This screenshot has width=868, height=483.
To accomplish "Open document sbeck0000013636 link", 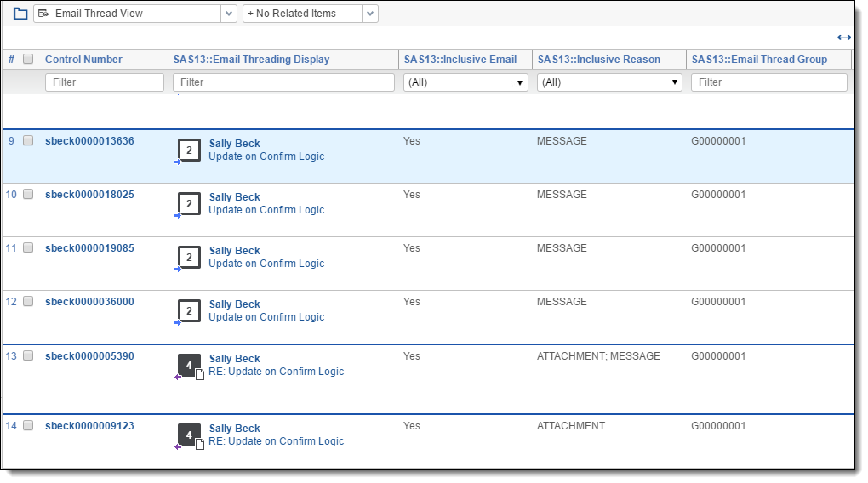I will 89,141.
